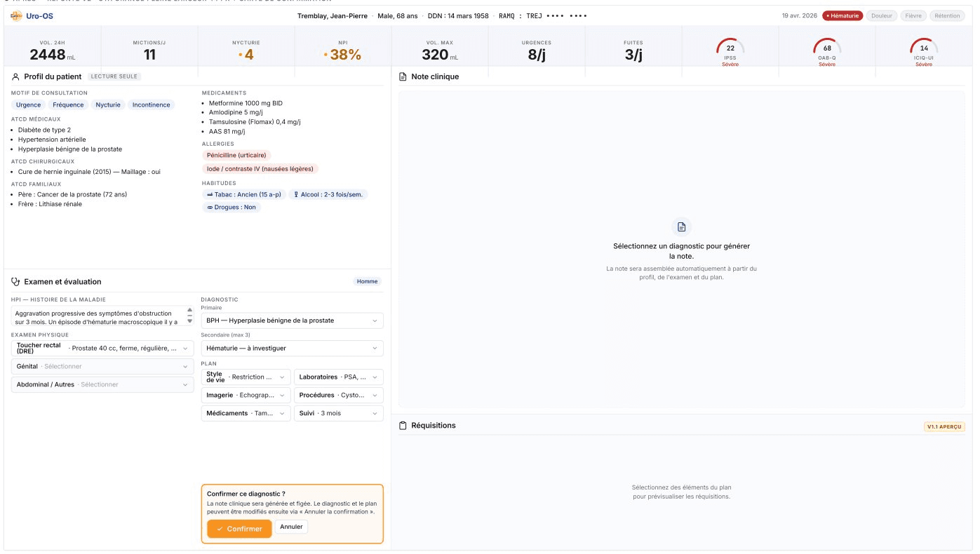Viewport: 980px width, 554px height.
Task: Confirm the diagnosis with Confirmer
Action: pos(239,529)
